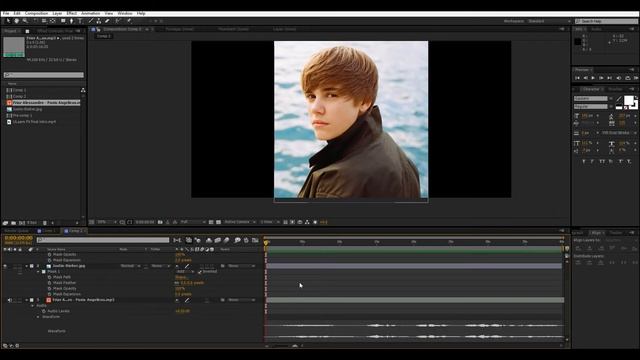
Task: Take snapshot with camera icon in viewer
Action: pyautogui.click(x=160, y=222)
